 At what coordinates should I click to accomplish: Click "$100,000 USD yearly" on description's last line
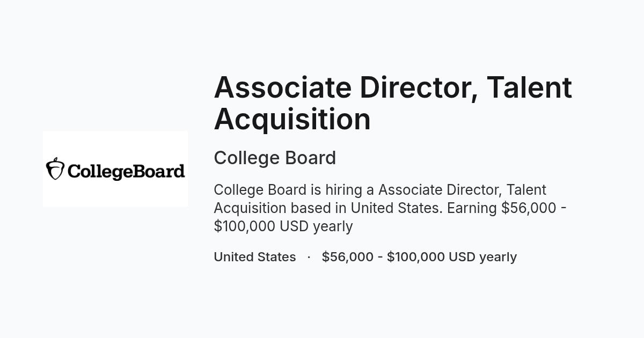pos(283,226)
